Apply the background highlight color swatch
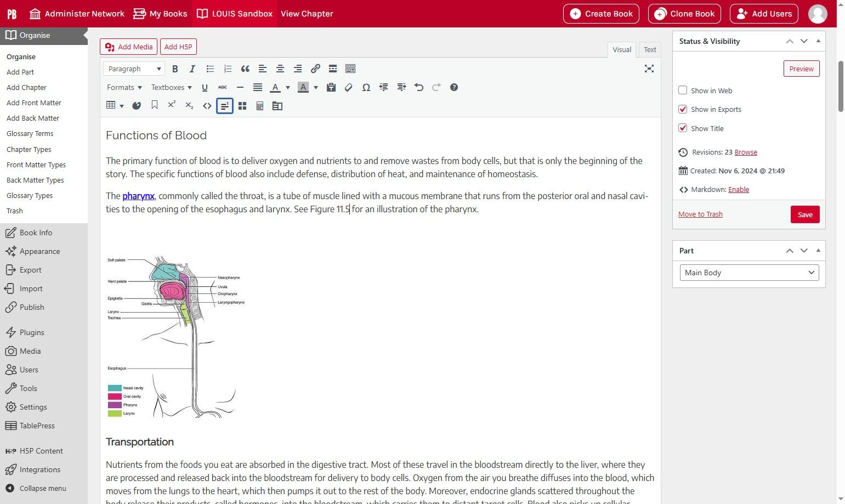The height and width of the screenshot is (504, 845). 303,87
